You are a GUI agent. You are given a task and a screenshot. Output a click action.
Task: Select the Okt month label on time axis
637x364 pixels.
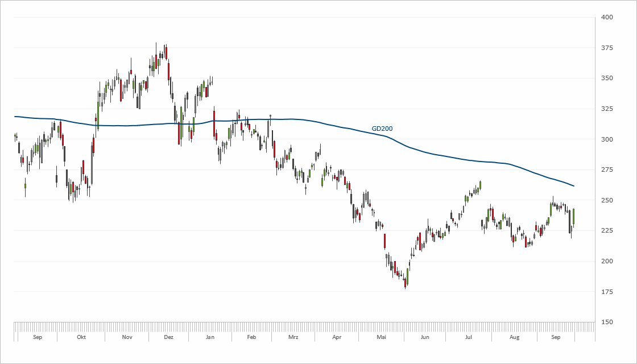coord(81,337)
